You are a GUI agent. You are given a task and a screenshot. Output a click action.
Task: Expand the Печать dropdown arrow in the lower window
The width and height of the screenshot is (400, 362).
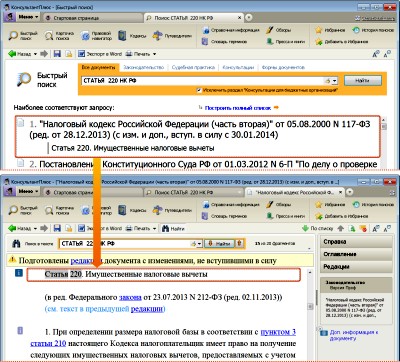coord(154,229)
